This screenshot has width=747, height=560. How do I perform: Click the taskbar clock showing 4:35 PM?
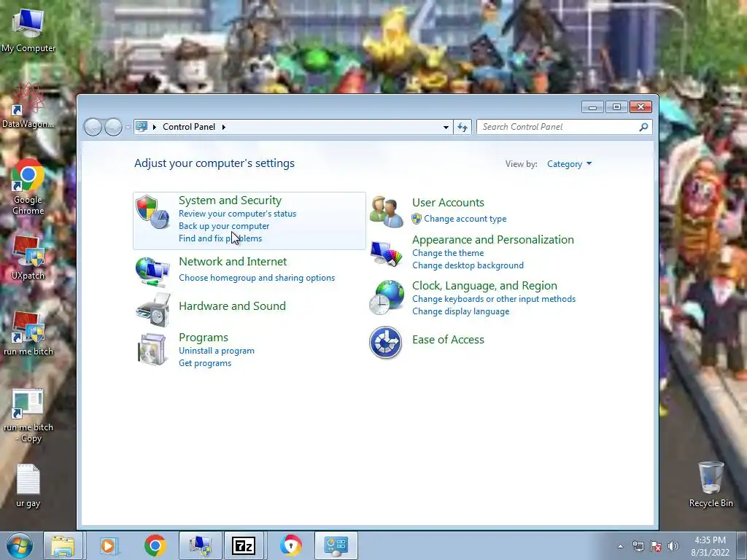click(x=710, y=546)
